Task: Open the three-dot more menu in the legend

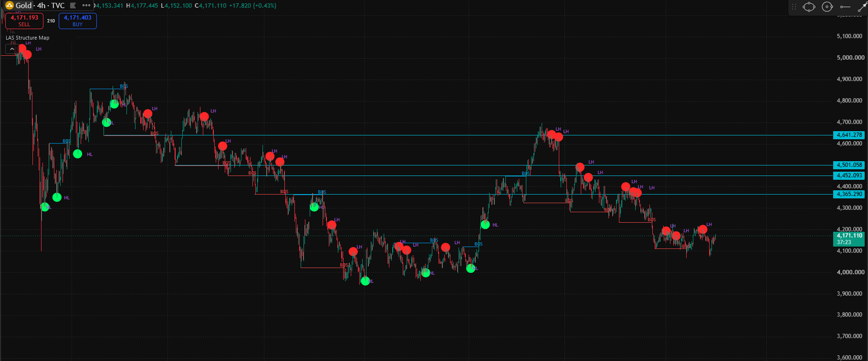Action: point(86,6)
